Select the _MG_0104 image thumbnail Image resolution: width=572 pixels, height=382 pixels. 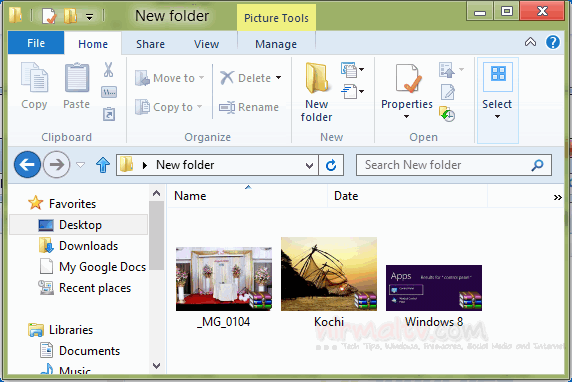coord(224,279)
